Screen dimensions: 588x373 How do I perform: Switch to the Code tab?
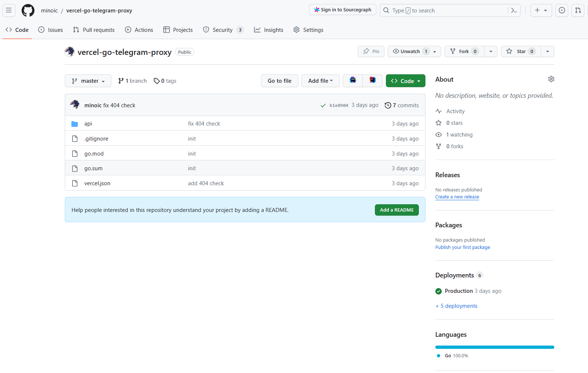(x=17, y=30)
